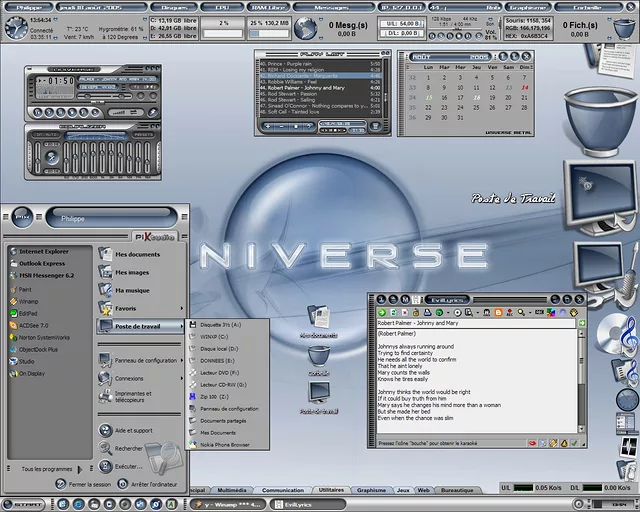640x512 pixels.
Task: Launch MSN Messenger 6.2
Action: [x=45, y=274]
